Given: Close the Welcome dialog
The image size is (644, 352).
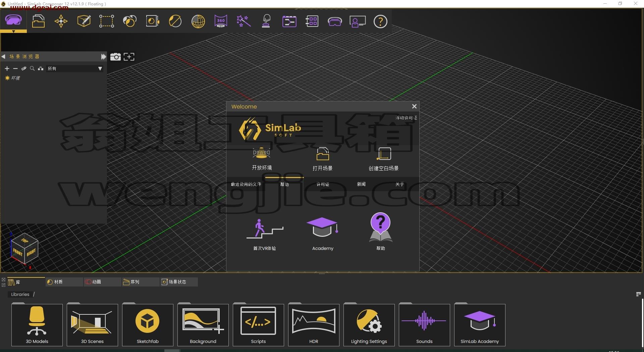Looking at the screenshot, I should [x=414, y=106].
